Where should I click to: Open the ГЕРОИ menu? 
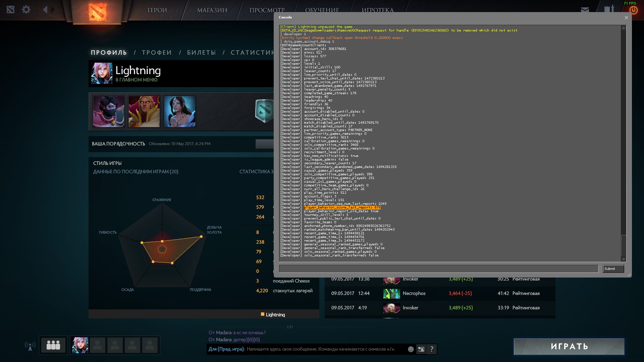157,10
